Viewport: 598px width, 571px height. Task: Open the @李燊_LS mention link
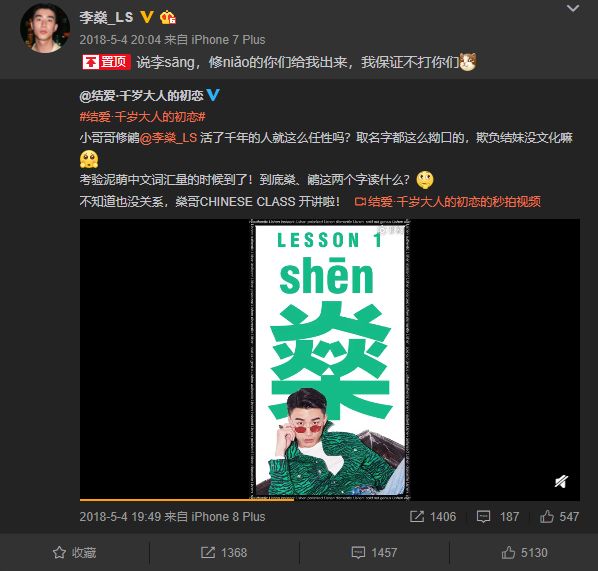[x=169, y=138]
